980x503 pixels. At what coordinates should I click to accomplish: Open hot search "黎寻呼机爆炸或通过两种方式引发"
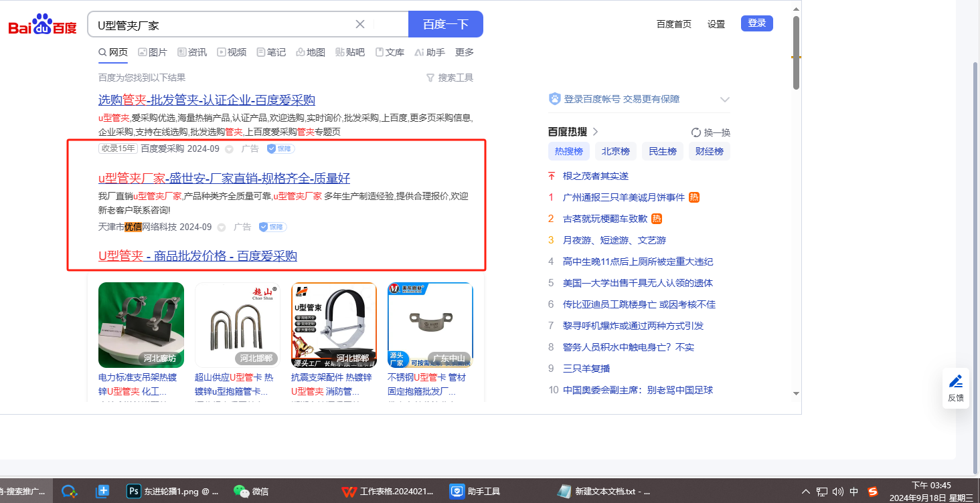[x=633, y=326]
